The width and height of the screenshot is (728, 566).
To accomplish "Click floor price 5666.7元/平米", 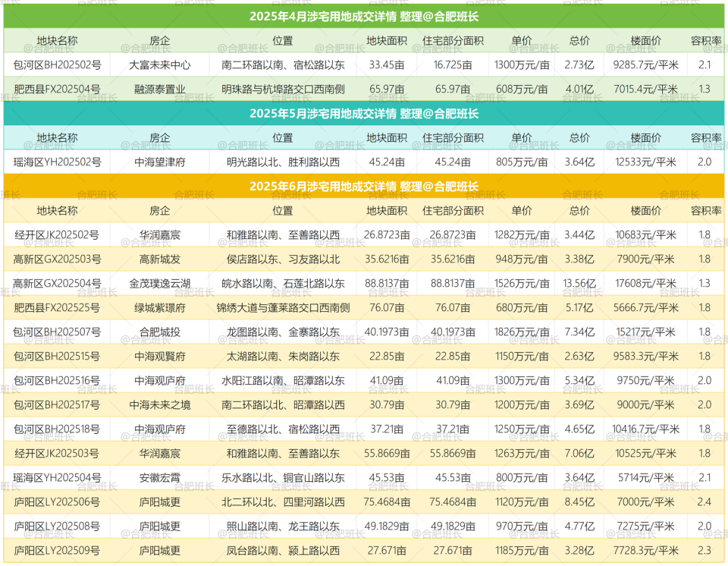I will 645,307.
